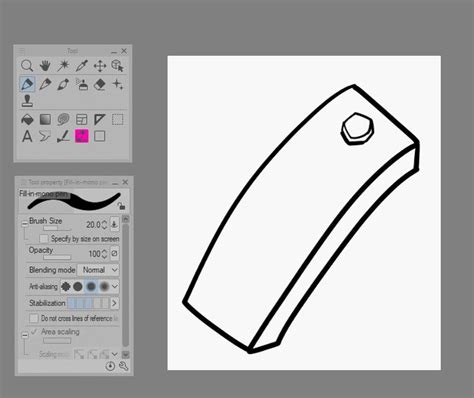The image size is (474, 398).
Task: Select the Hand move tool
Action: tap(45, 66)
